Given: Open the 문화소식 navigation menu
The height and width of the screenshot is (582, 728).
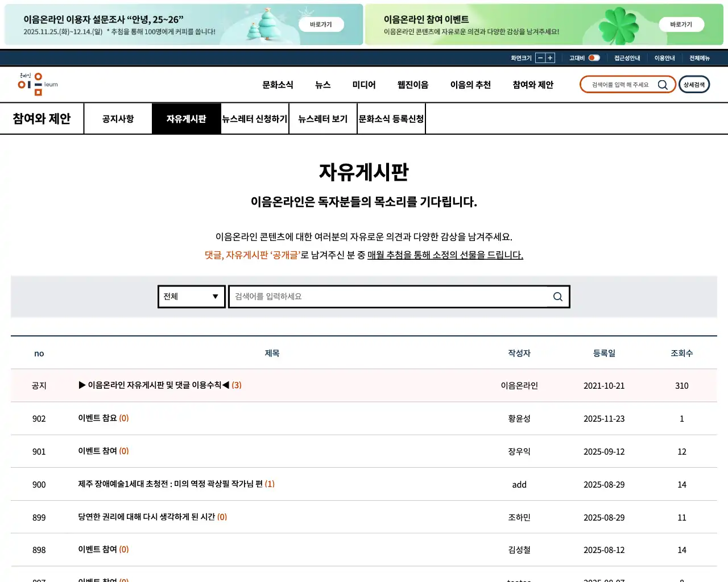Looking at the screenshot, I should coord(277,85).
